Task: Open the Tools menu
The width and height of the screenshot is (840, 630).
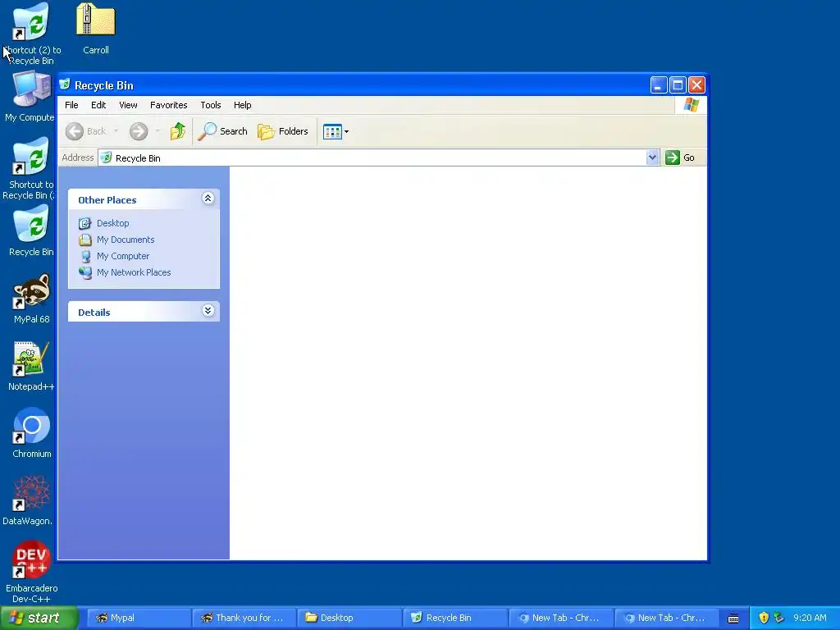Action: coord(211,105)
